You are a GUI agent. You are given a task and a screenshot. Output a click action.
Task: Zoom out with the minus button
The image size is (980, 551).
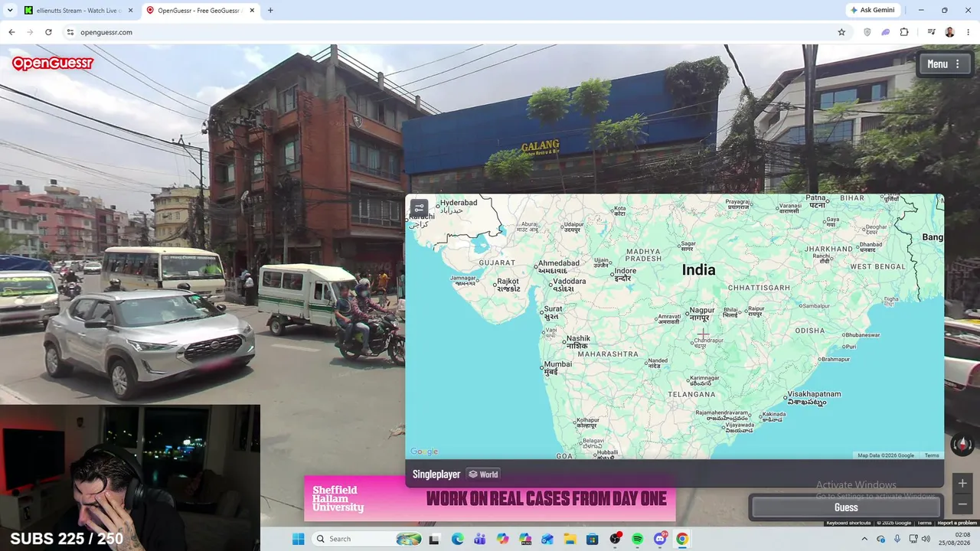(x=962, y=504)
